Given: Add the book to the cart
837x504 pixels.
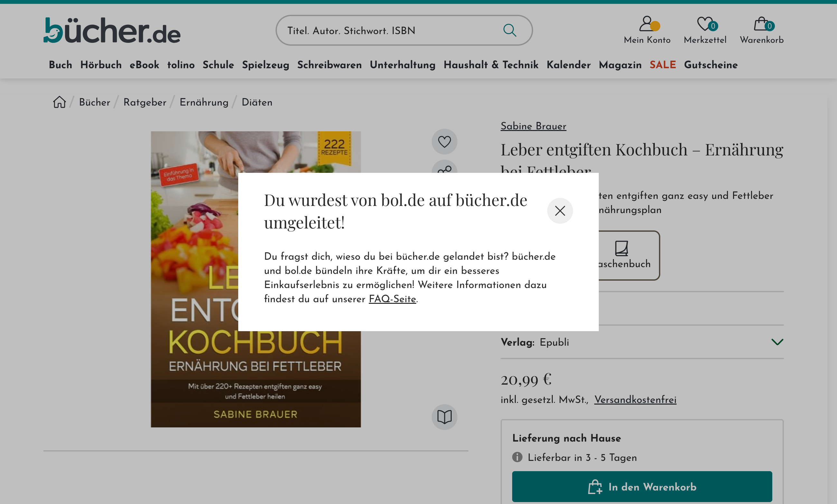Looking at the screenshot, I should pyautogui.click(x=642, y=486).
